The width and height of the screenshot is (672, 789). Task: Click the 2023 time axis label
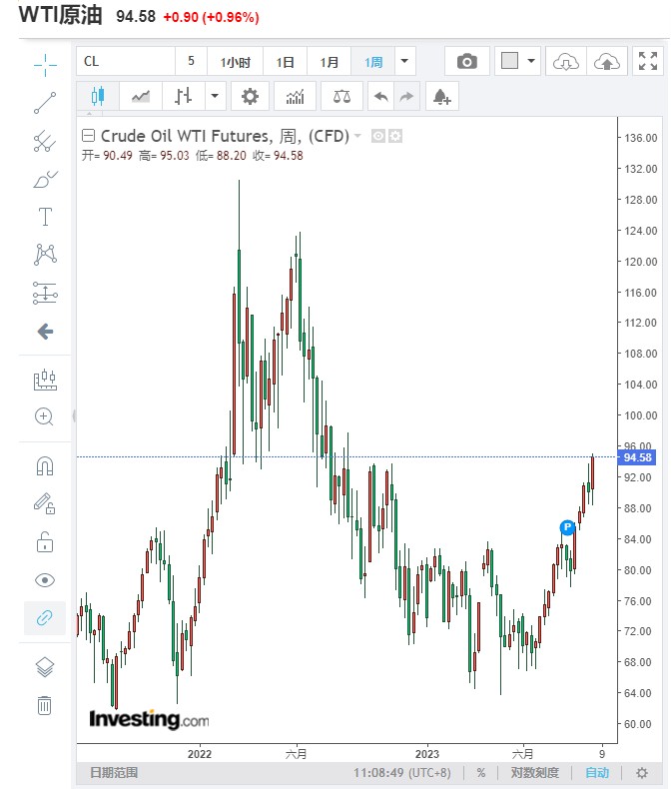point(427,754)
